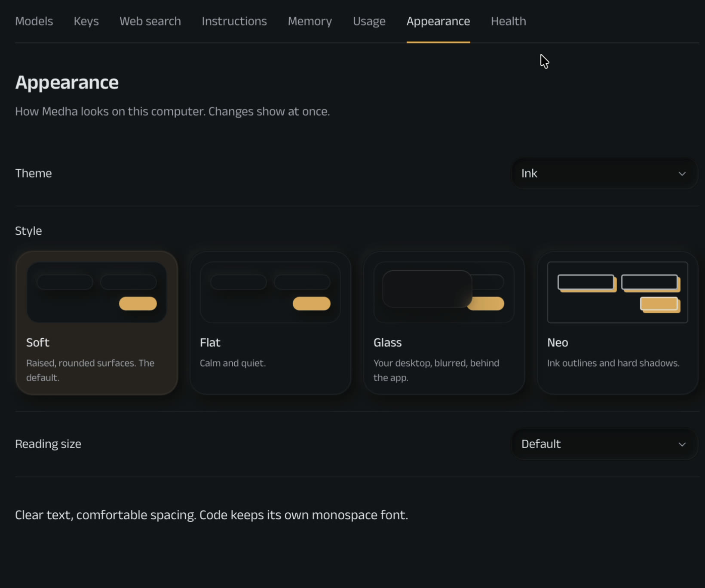Select the Soft style card
This screenshot has width=705, height=588.
[x=97, y=323]
